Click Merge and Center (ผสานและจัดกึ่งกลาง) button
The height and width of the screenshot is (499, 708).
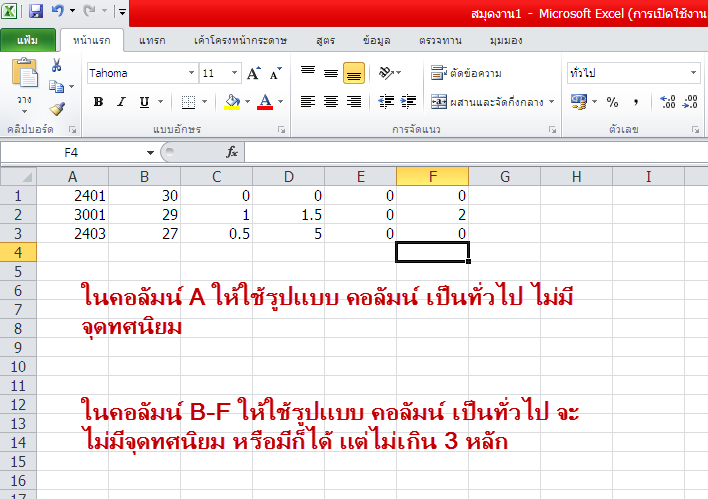coord(487,102)
